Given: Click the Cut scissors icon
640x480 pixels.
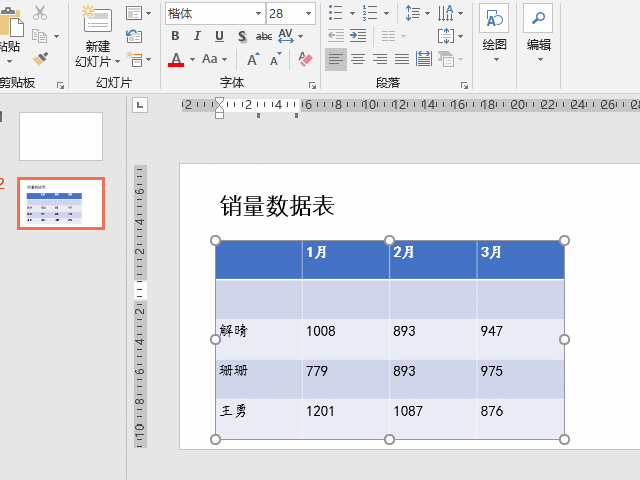Looking at the screenshot, I should (40, 13).
